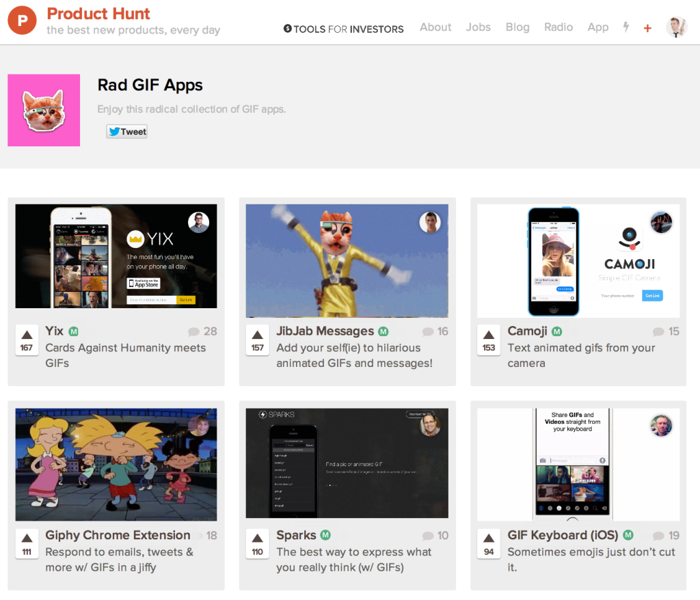Open the Sparks title link
The image size is (700, 600).
(296, 535)
